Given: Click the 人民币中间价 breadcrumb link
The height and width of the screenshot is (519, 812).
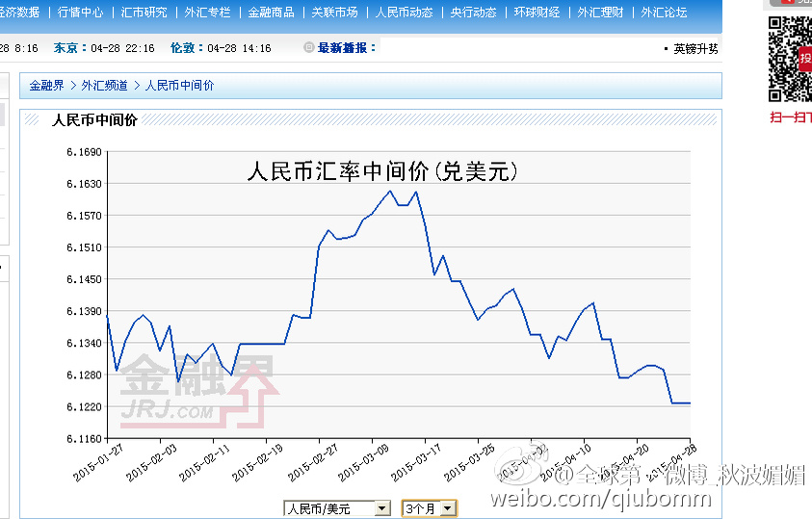Looking at the screenshot, I should (x=180, y=86).
